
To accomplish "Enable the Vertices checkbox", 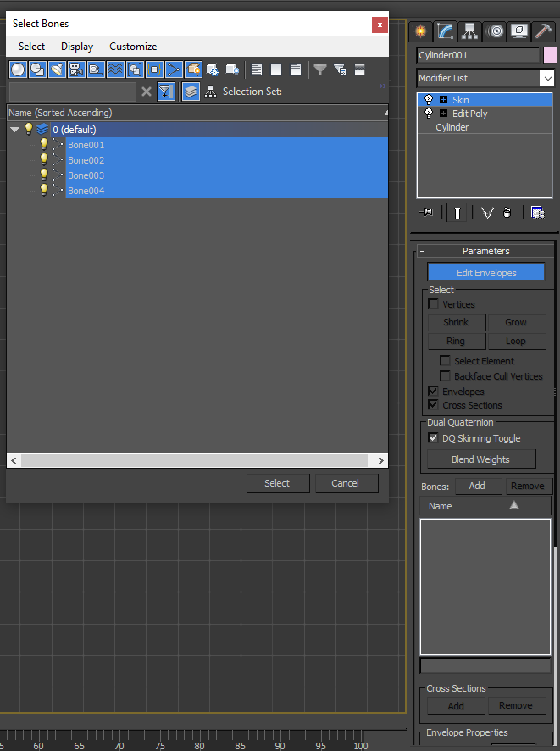I will (434, 304).
